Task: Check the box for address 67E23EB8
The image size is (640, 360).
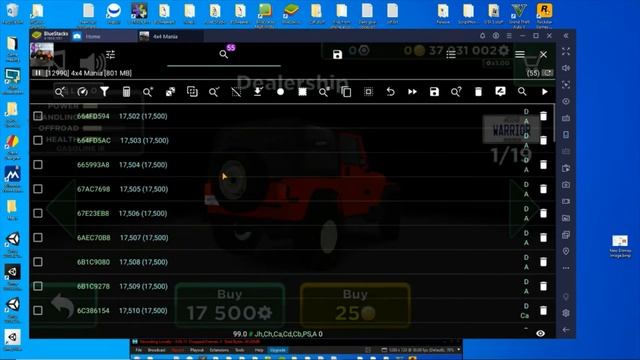Action: (x=38, y=213)
